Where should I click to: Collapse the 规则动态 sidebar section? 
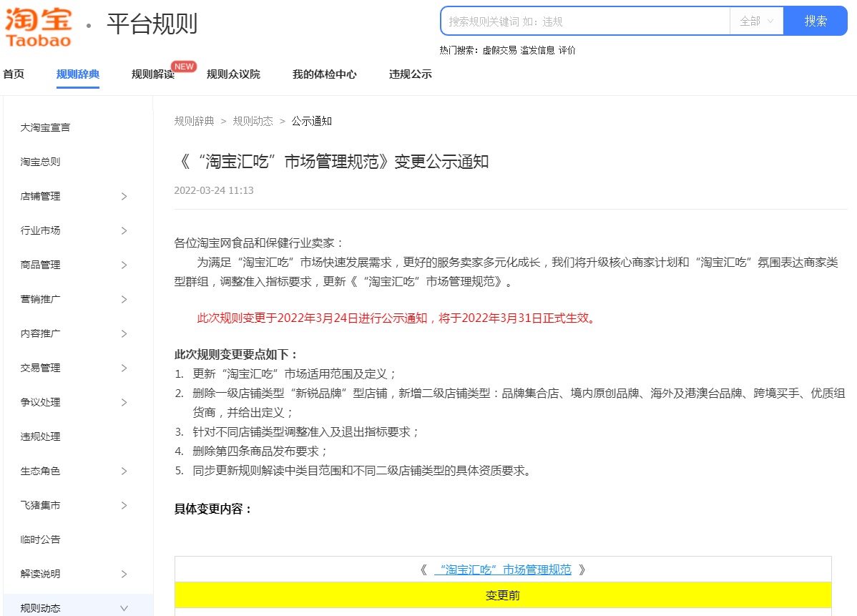pyautogui.click(x=124, y=608)
